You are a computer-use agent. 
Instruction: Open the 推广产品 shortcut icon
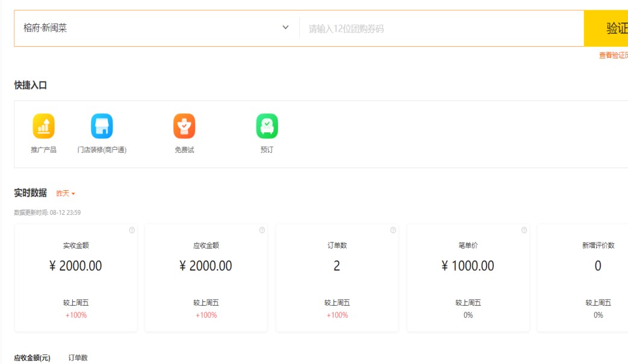pyautogui.click(x=43, y=126)
